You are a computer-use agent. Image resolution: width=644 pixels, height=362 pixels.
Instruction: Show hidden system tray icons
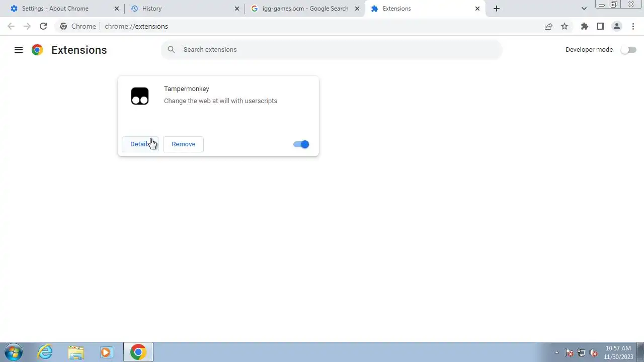[x=556, y=352]
